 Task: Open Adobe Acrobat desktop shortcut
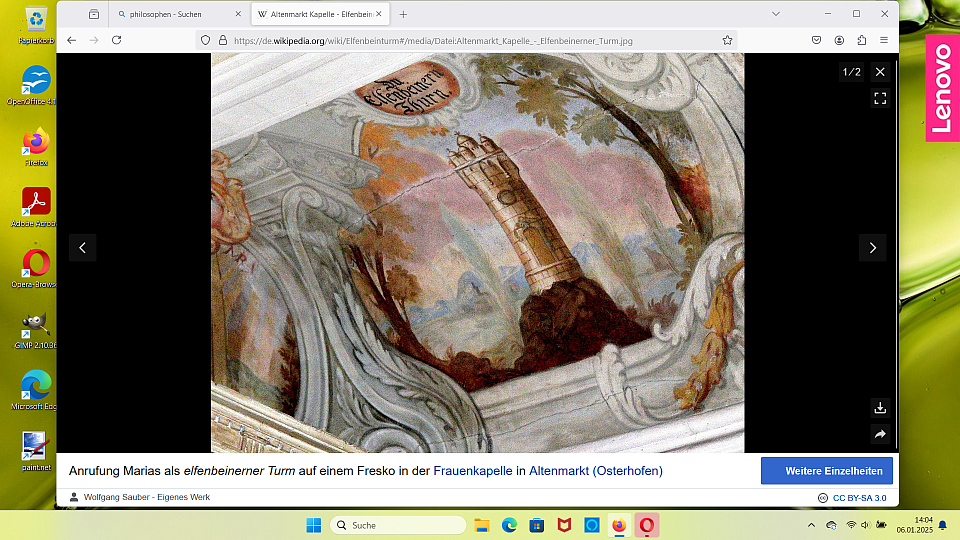click(x=36, y=208)
